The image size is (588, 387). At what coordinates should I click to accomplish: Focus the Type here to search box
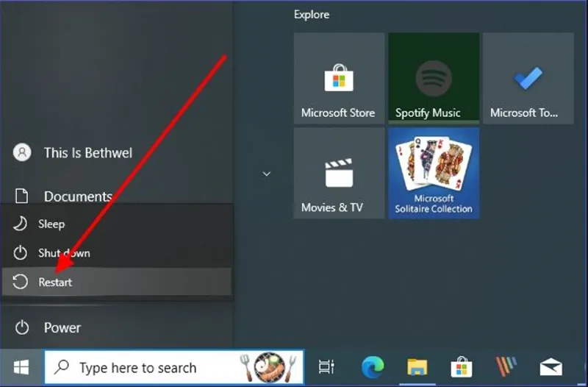174,367
